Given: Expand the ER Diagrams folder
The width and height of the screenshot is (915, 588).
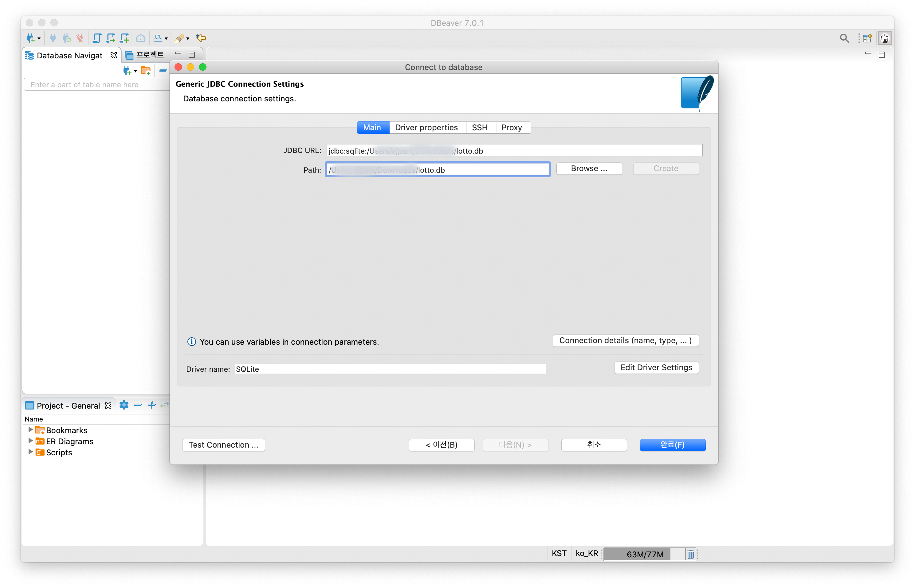Looking at the screenshot, I should coord(30,441).
